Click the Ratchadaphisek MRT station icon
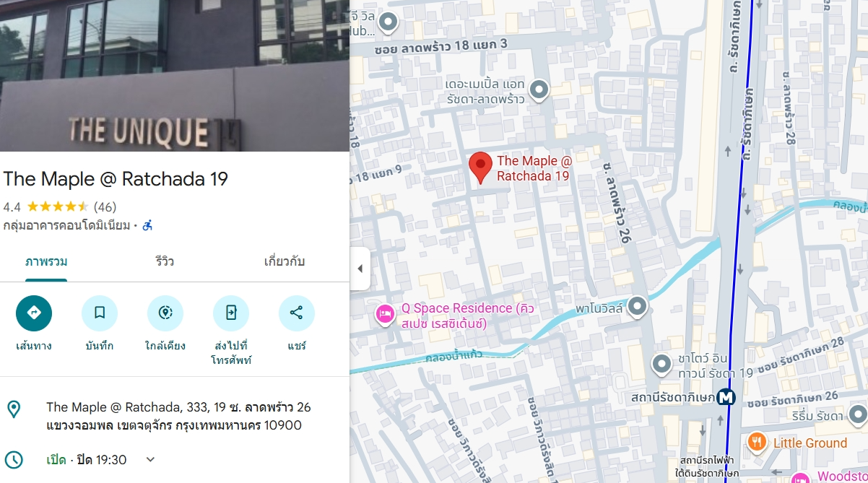868x483 pixels. click(x=726, y=396)
